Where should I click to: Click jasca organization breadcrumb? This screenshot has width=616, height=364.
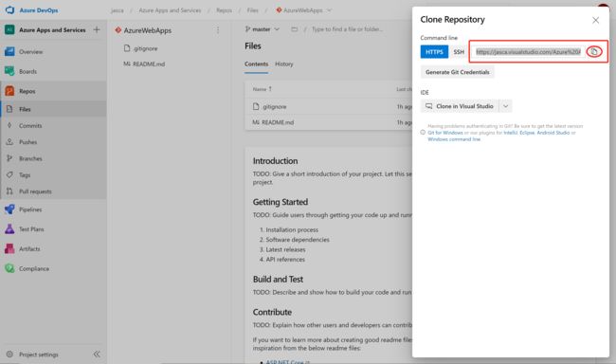point(118,10)
